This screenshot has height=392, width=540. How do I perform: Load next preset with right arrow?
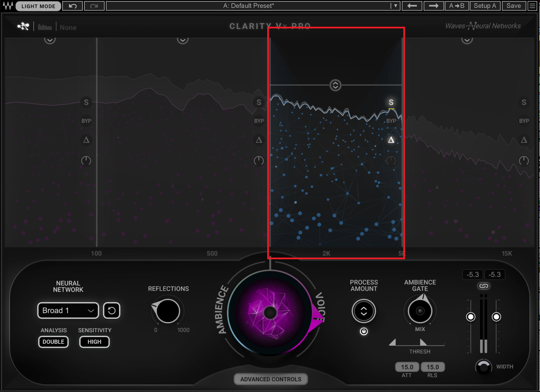point(434,6)
